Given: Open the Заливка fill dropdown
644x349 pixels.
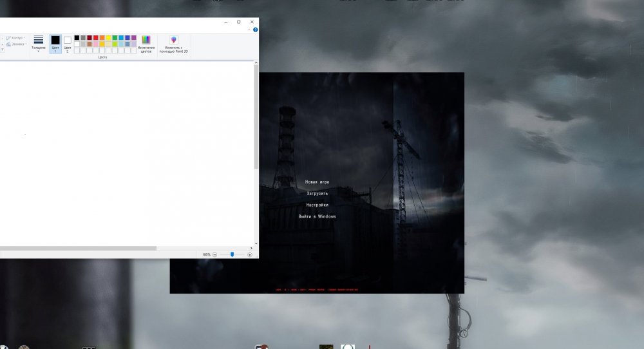Looking at the screenshot, I should pyautogui.click(x=16, y=44).
